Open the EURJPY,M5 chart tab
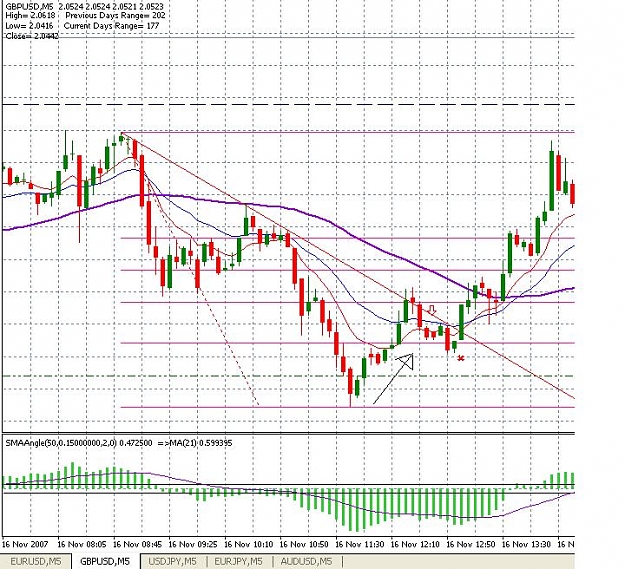This screenshot has width=625, height=569. coord(238,561)
